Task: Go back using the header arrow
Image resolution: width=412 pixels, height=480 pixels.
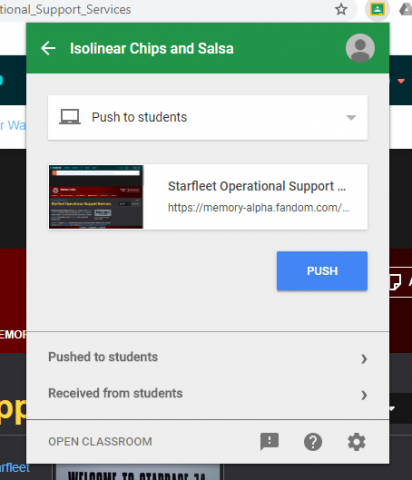Action: click(x=48, y=48)
